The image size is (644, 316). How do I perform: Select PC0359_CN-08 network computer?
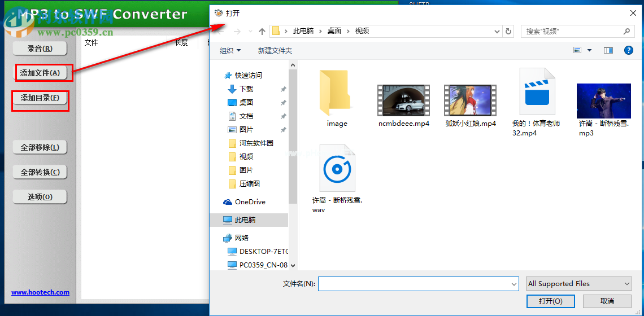[x=263, y=265]
